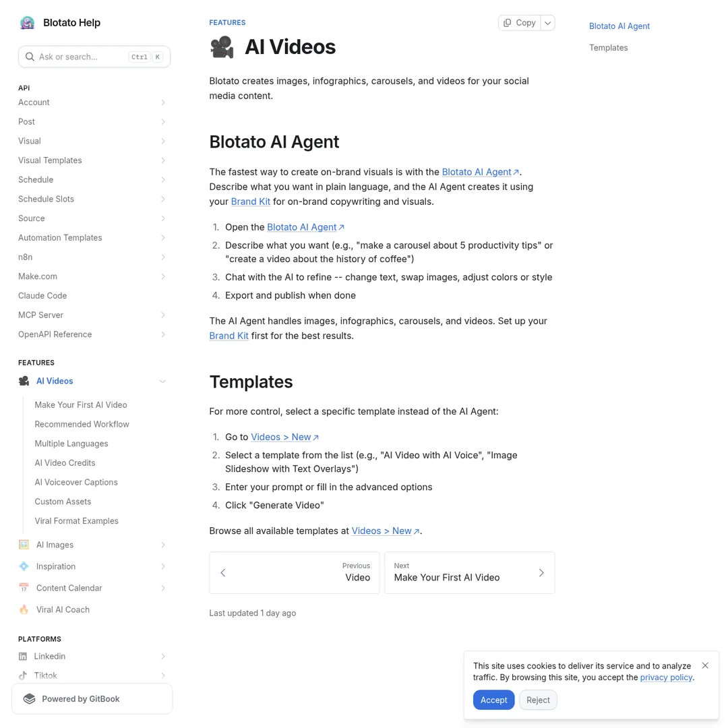Click the Linkedin platform icon

pos(24,656)
